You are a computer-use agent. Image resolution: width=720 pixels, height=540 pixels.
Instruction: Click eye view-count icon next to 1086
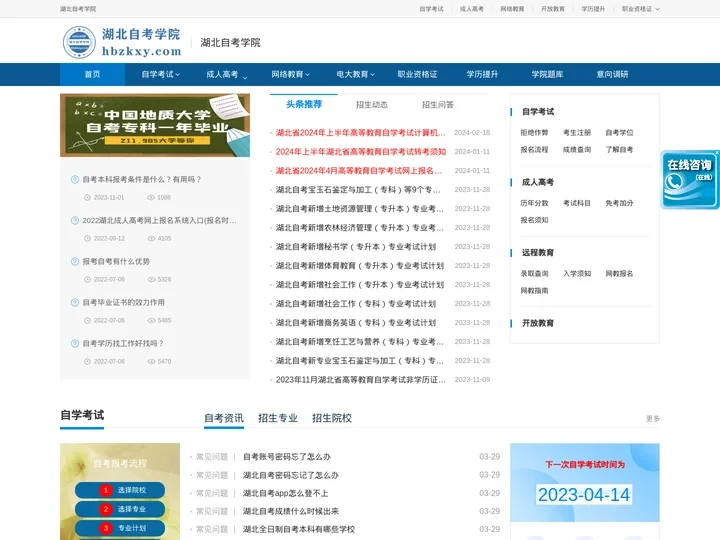pyautogui.click(x=151, y=197)
